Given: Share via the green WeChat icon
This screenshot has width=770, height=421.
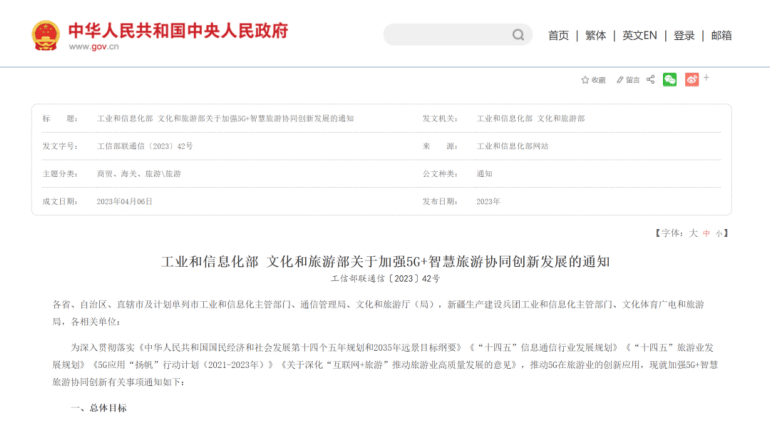Looking at the screenshot, I should point(670,79).
